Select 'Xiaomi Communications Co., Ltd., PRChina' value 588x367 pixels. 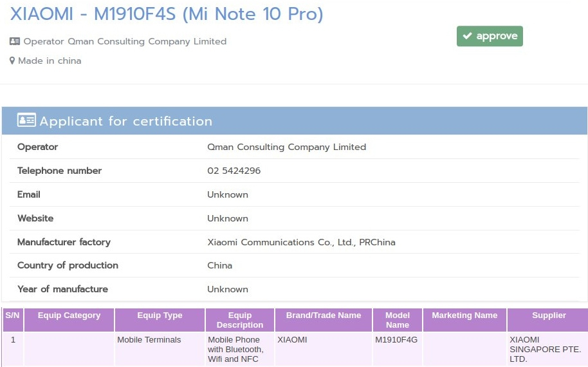[x=301, y=242]
